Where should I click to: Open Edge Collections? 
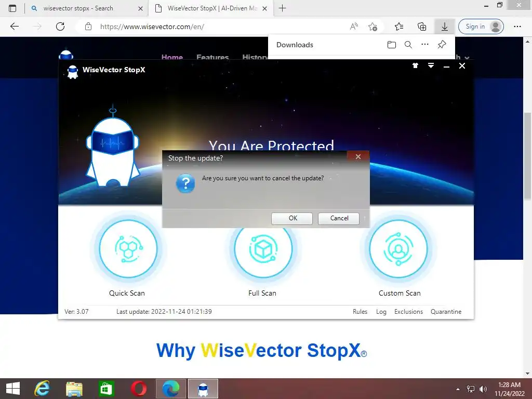(x=422, y=26)
